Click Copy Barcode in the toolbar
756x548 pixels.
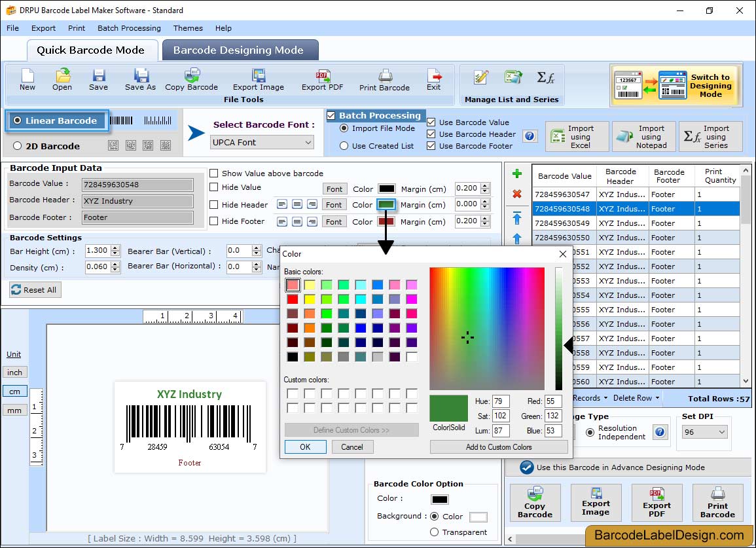coord(191,80)
